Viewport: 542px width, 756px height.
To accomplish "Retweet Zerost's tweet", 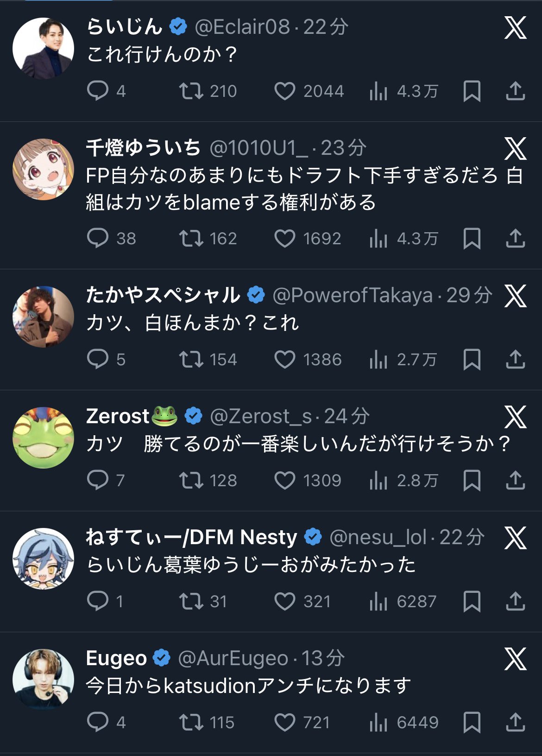I will coord(191,481).
